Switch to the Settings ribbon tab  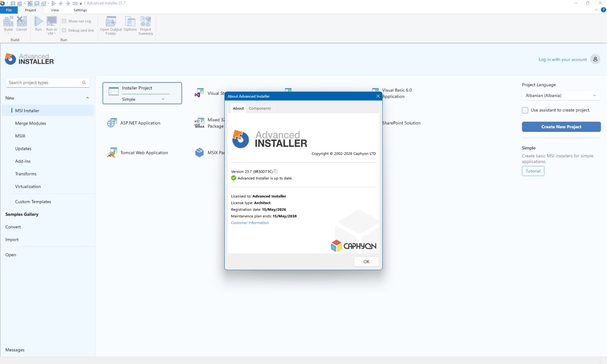pyautogui.click(x=80, y=10)
